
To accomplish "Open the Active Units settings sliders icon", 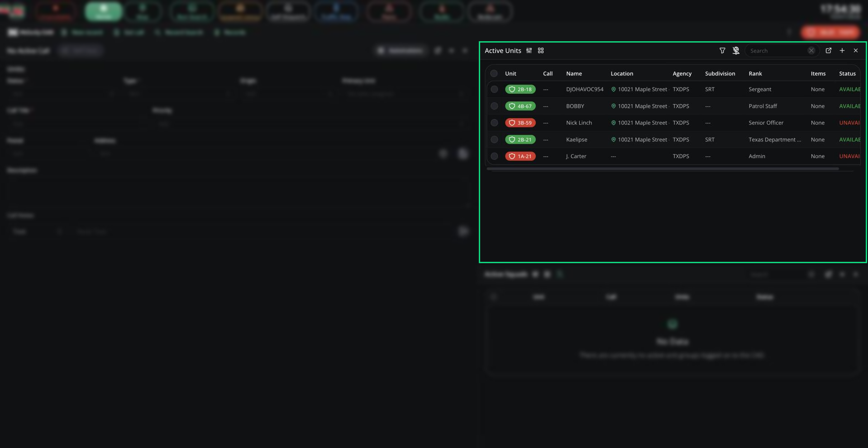I will (529, 51).
